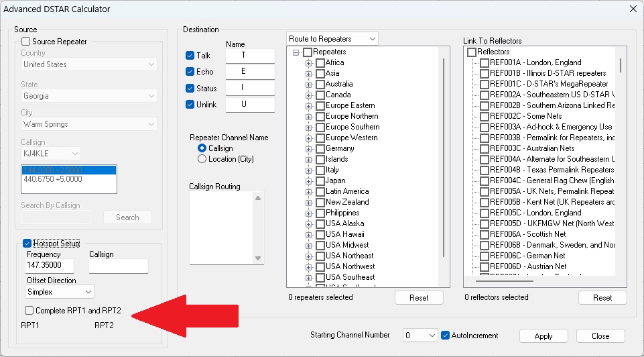Uncheck the Talk destination checkbox
Screen dimensions: 644x357
(x=190, y=56)
